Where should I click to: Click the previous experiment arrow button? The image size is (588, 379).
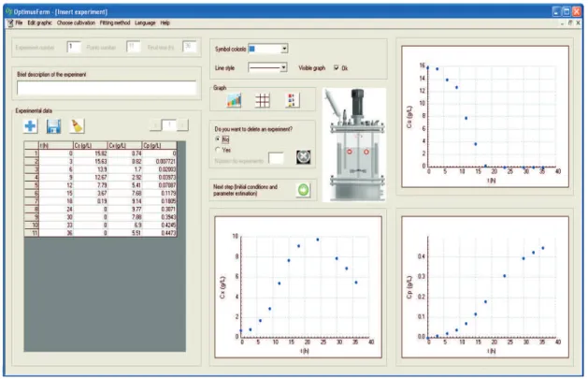tap(155, 125)
